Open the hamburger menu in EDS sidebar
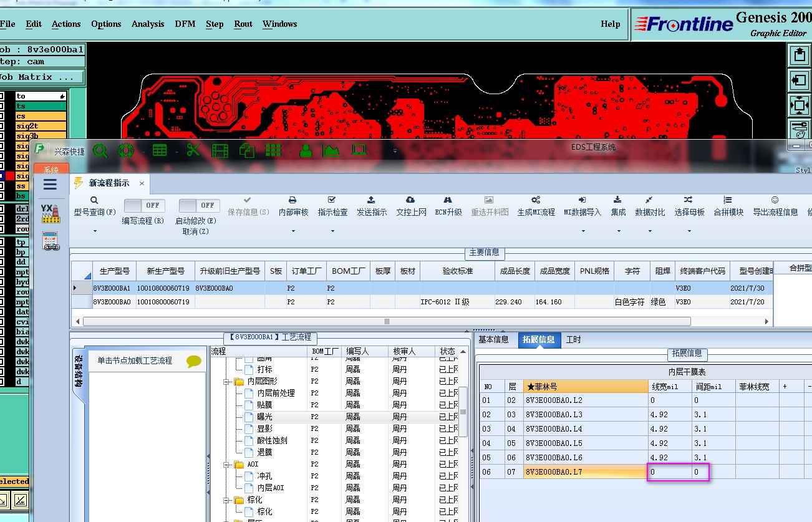Viewport: 812px width, 522px height. coord(50,184)
